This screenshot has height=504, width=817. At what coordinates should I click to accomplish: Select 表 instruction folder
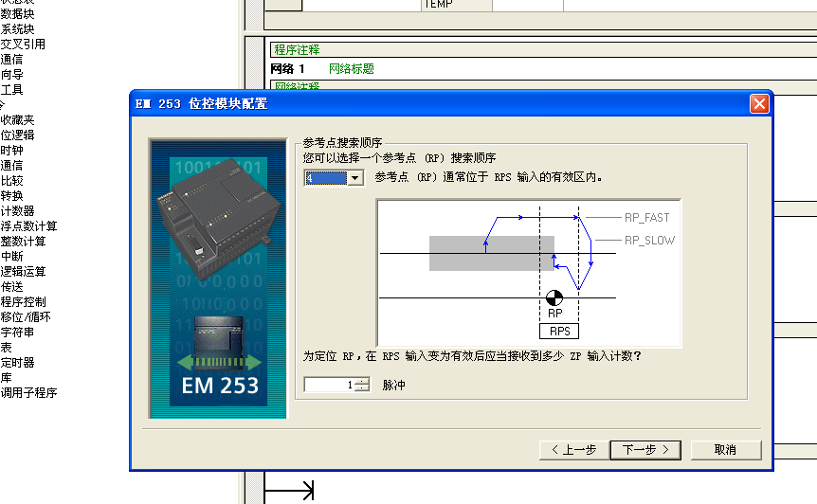[6, 347]
